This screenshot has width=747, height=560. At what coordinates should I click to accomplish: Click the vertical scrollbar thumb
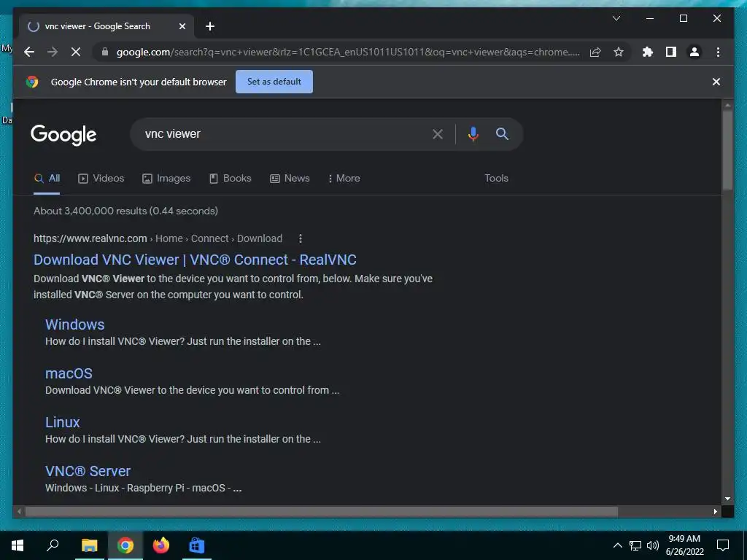pos(727,150)
